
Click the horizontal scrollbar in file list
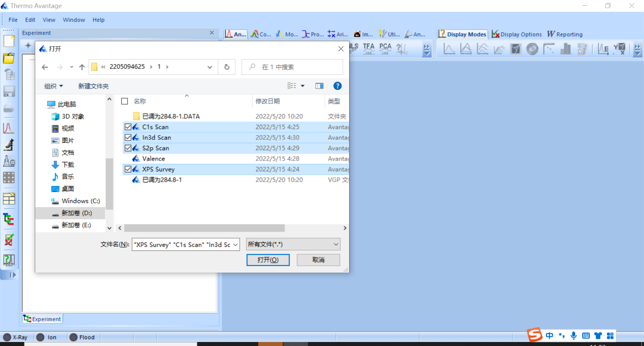pyautogui.click(x=205, y=228)
